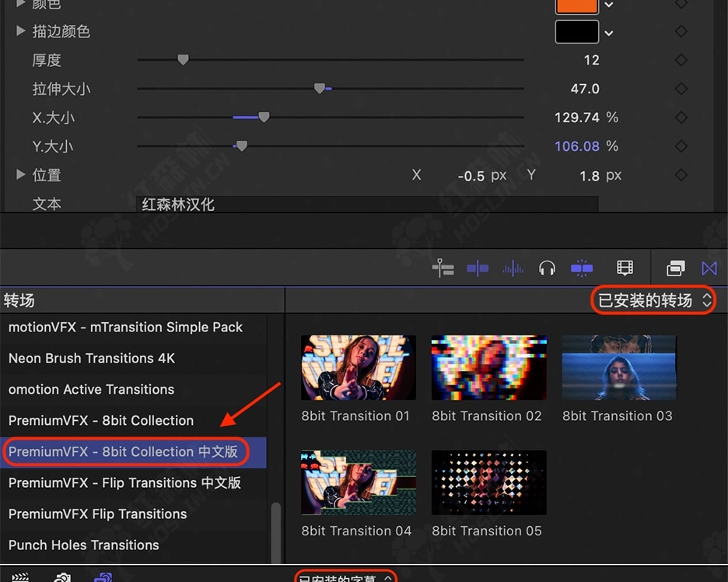Select Punch Holes Transitions category
Image resolution: width=728 pixels, height=582 pixels.
(x=133, y=545)
